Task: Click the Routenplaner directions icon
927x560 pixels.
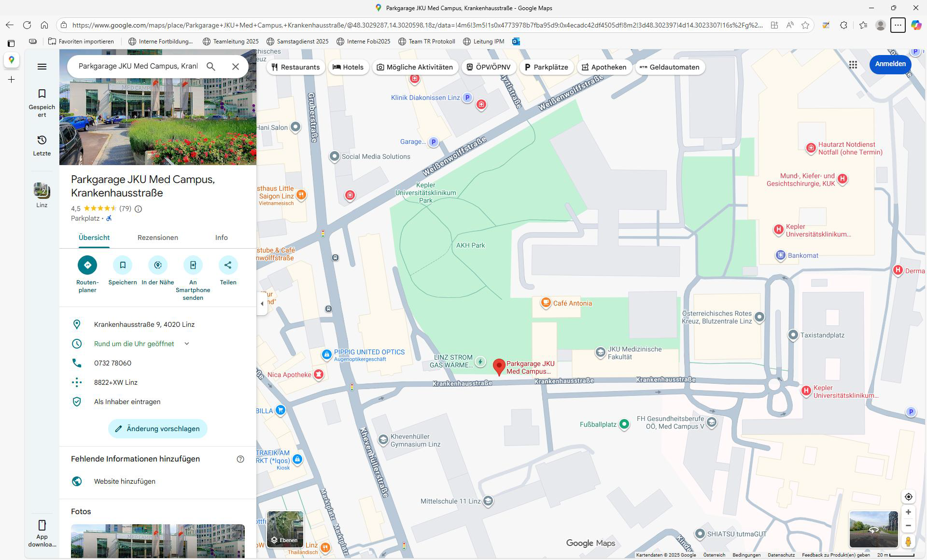Action: (87, 265)
